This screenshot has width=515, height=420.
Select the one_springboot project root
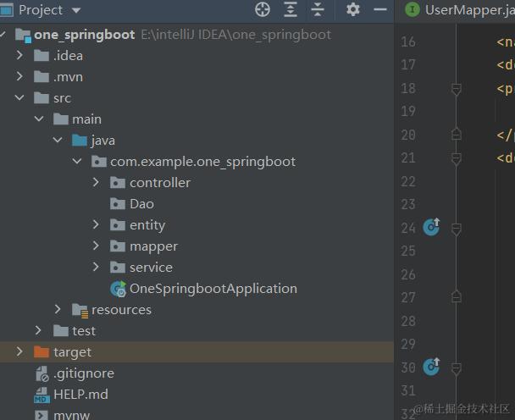[84, 35]
